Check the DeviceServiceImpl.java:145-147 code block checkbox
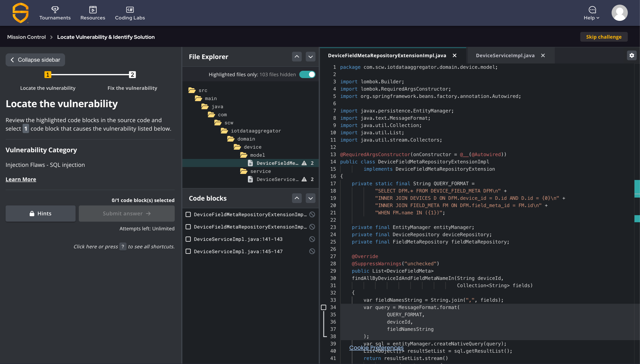Screen dimensions: 640x364 pos(188,251)
